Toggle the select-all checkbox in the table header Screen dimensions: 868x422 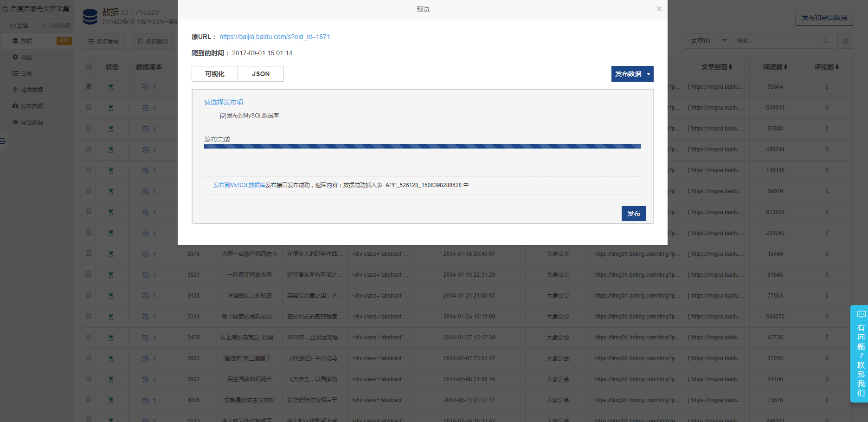(89, 66)
